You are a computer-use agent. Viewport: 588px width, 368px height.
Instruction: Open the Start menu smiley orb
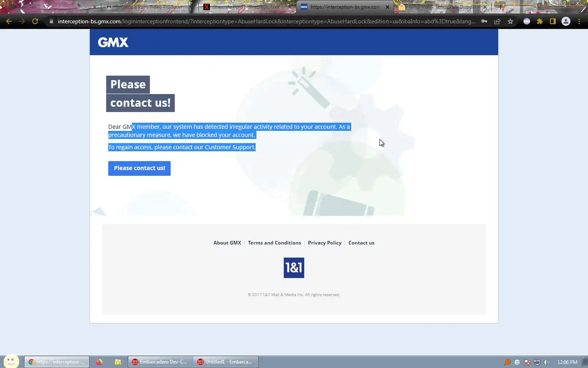coord(11,361)
